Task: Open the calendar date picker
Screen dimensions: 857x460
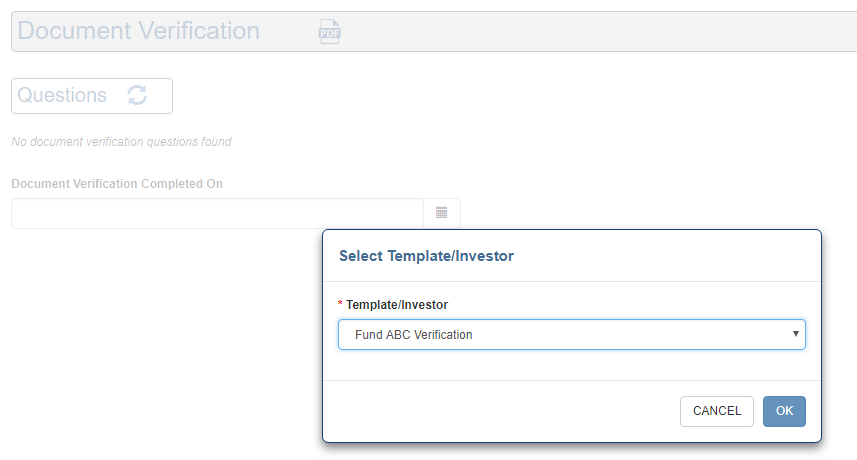Action: coord(441,213)
